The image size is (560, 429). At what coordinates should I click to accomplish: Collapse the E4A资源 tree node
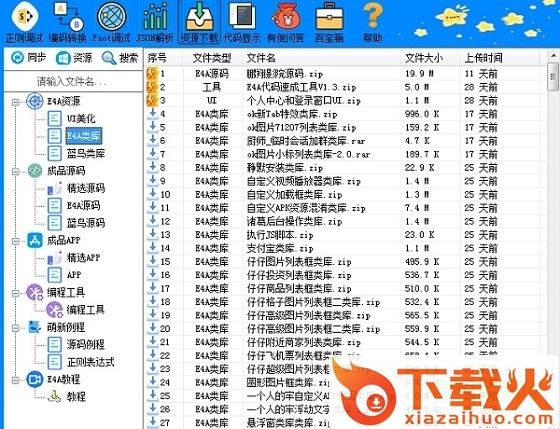tap(15, 102)
